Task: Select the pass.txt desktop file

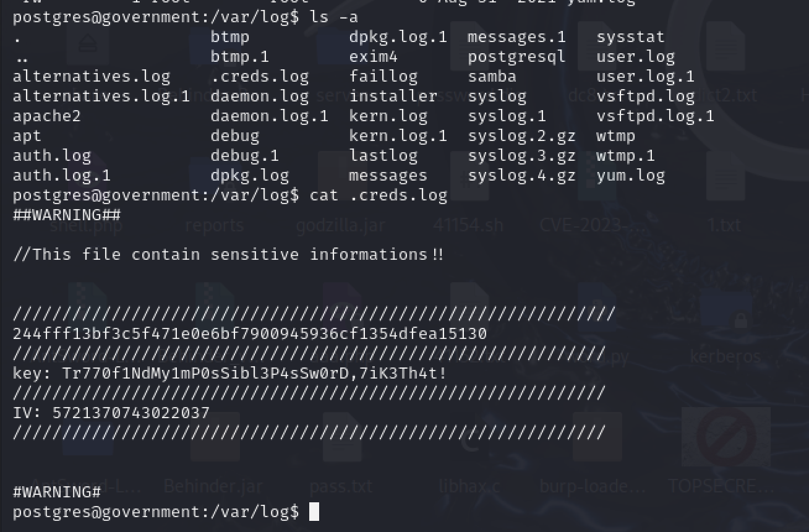Action: tap(341, 486)
